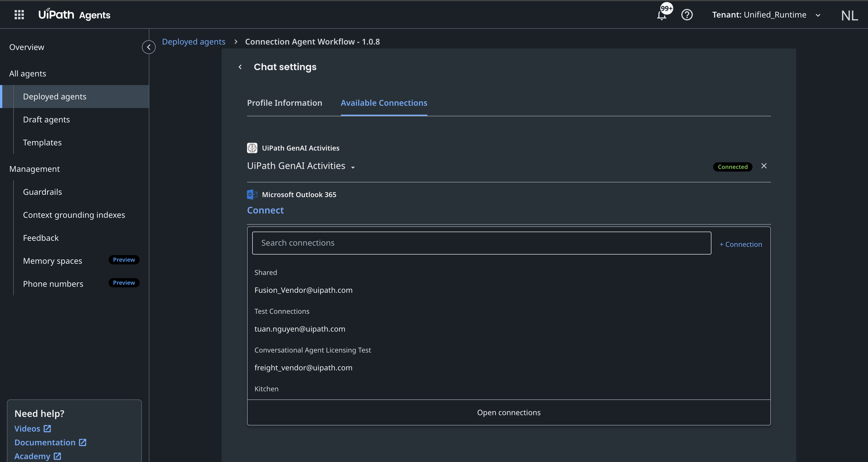Image resolution: width=868 pixels, height=462 pixels.
Task: Go back from Chat settings
Action: 240,67
